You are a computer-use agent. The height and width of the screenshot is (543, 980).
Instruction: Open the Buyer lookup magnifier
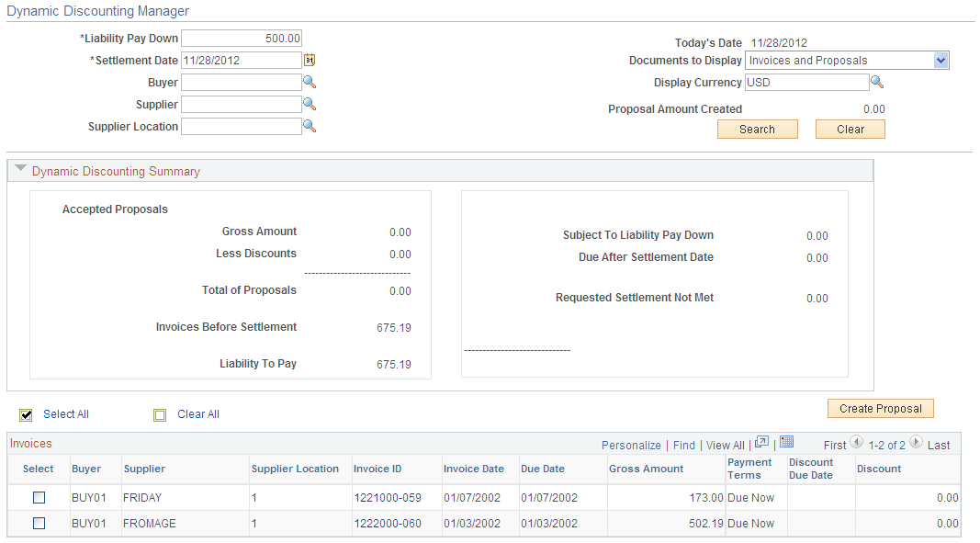[310, 82]
